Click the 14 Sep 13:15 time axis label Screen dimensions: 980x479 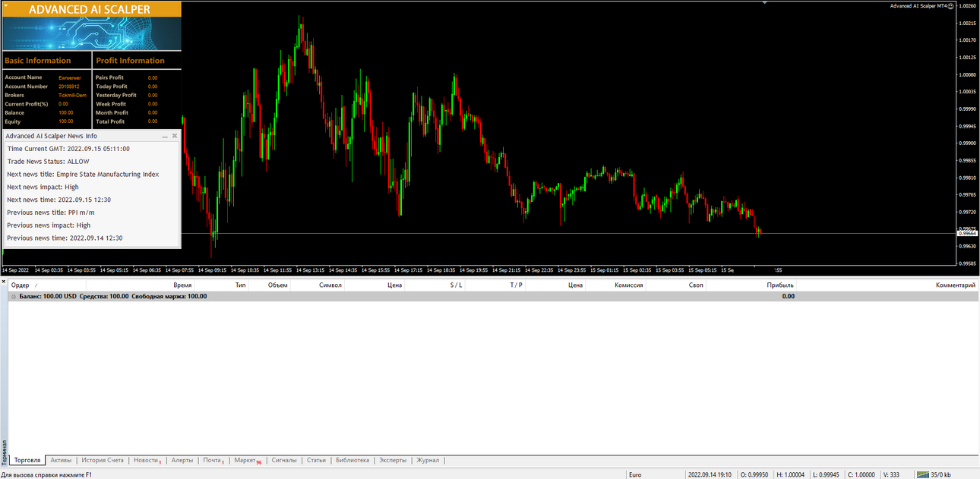pyautogui.click(x=311, y=269)
